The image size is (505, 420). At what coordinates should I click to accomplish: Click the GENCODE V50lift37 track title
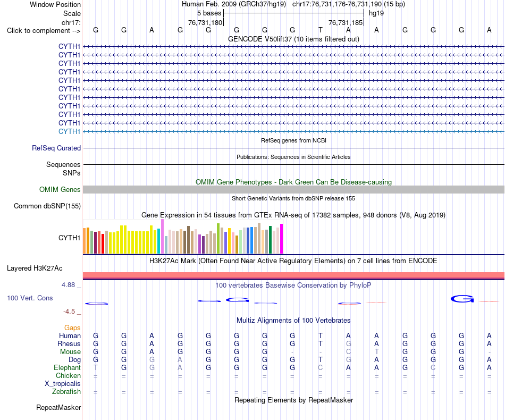coord(293,39)
